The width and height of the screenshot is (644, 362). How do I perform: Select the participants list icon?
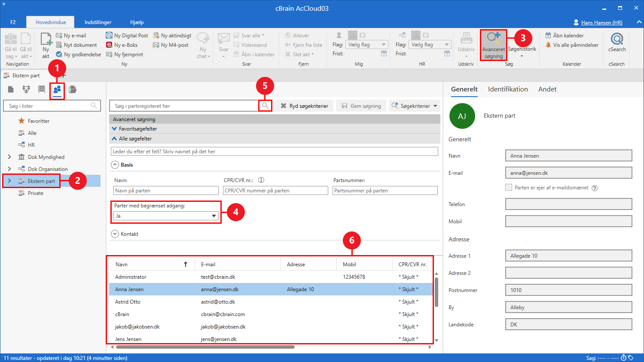pos(57,89)
